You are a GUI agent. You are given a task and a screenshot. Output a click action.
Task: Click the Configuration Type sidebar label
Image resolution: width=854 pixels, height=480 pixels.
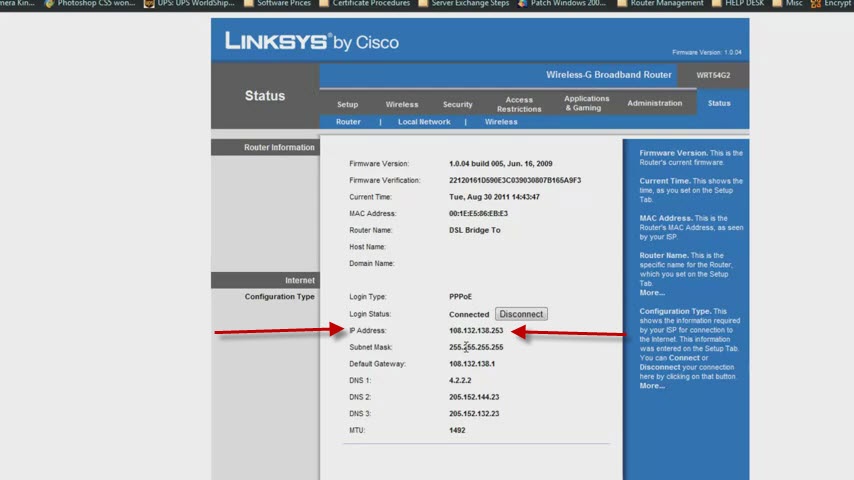[x=279, y=296]
